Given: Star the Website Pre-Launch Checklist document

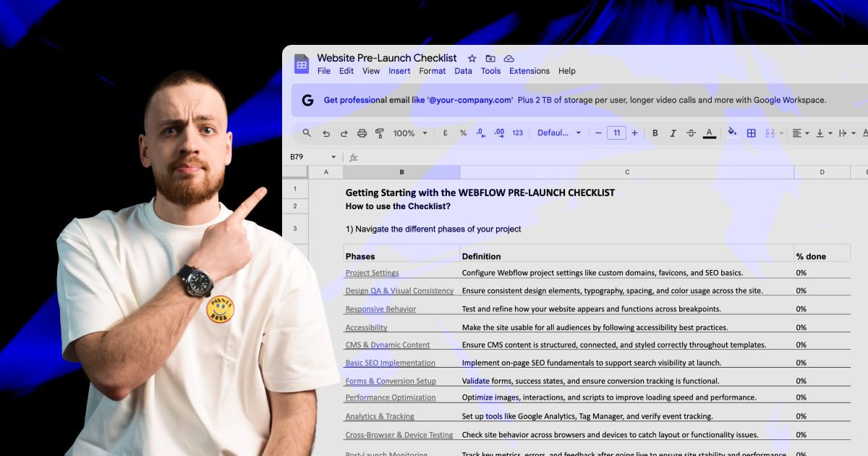Looking at the screenshot, I should pyautogui.click(x=472, y=59).
